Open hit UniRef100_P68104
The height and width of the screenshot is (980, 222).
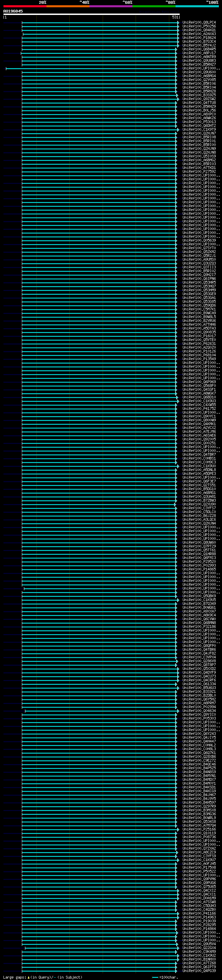click(x=199, y=355)
